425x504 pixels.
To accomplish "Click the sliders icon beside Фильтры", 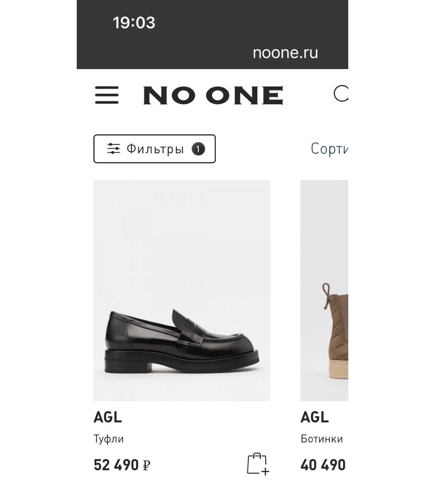I will pyautogui.click(x=113, y=149).
